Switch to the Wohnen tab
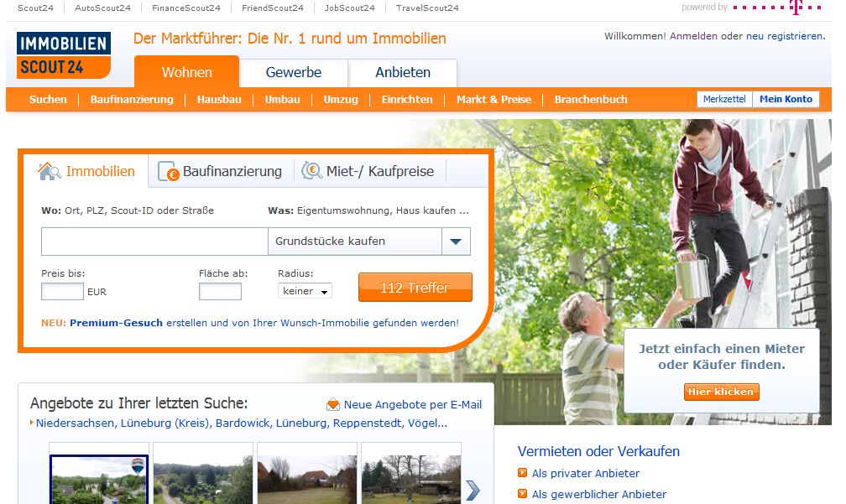846x504 pixels. pyautogui.click(x=186, y=71)
